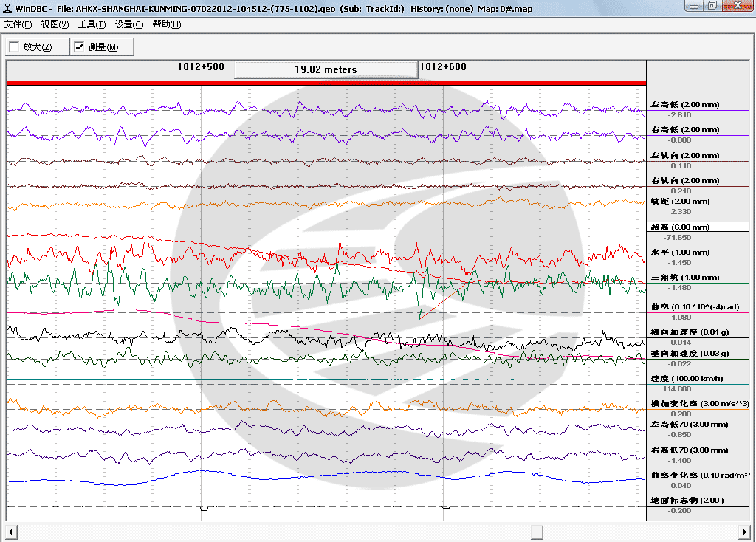Select the 三角坑 (1.00 mm) channel label
756x542 pixels.
[x=684, y=277]
